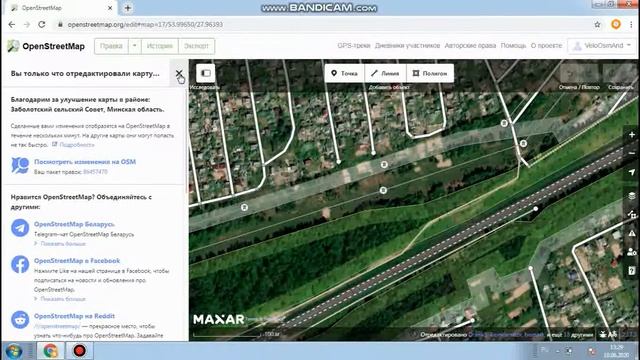Open Помощь menu item
The width and height of the screenshot is (640, 360).
pyautogui.click(x=513, y=46)
